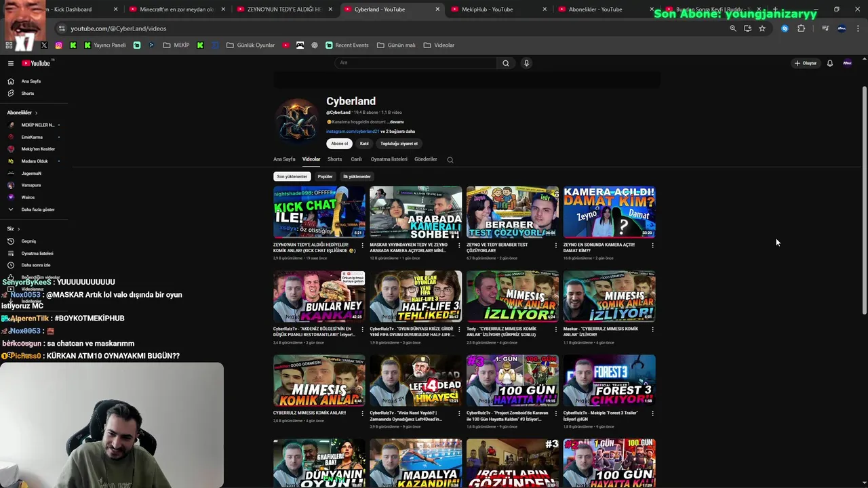Open Daha sonra izle in sidebar
The height and width of the screenshot is (488, 868).
point(35,265)
